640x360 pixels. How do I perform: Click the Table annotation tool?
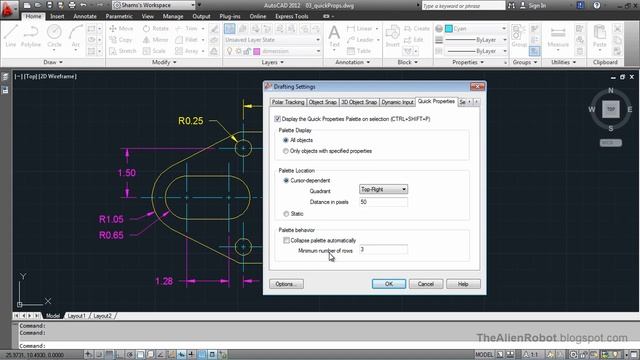[359, 51]
